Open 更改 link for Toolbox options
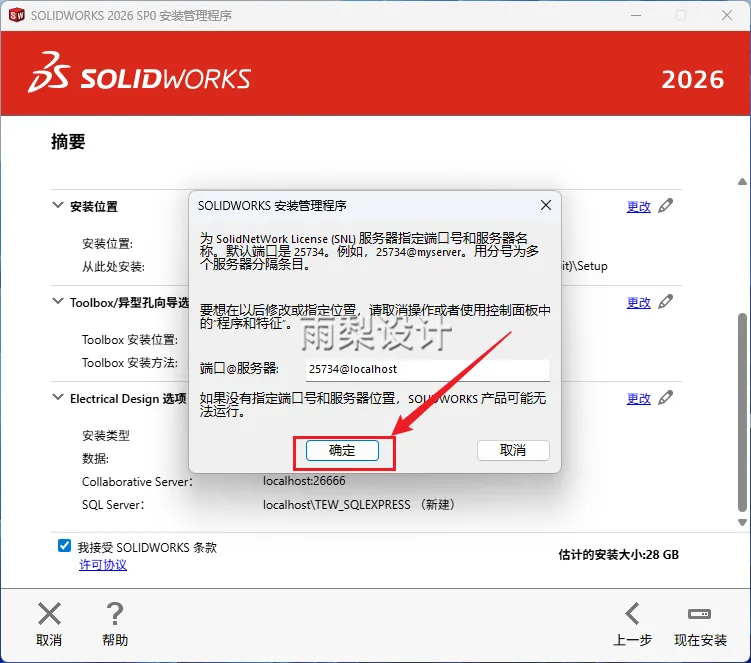751x663 pixels. (x=638, y=302)
